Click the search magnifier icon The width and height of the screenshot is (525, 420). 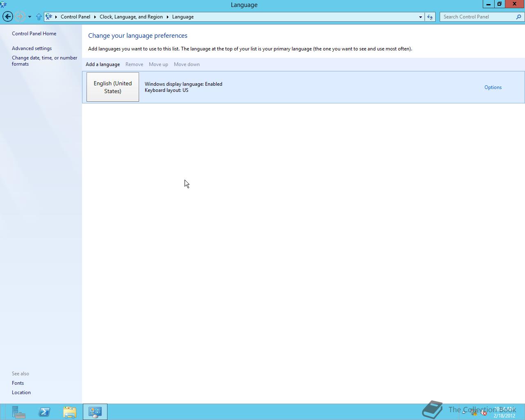(519, 17)
